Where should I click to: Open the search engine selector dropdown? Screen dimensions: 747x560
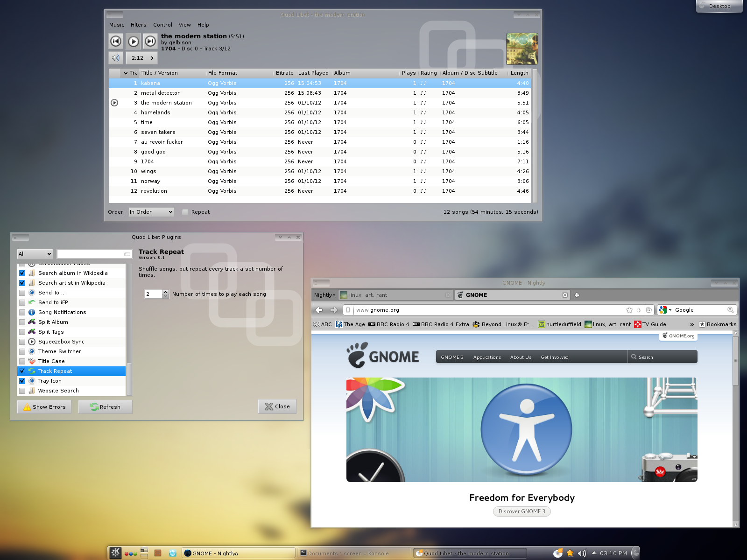coord(665,310)
